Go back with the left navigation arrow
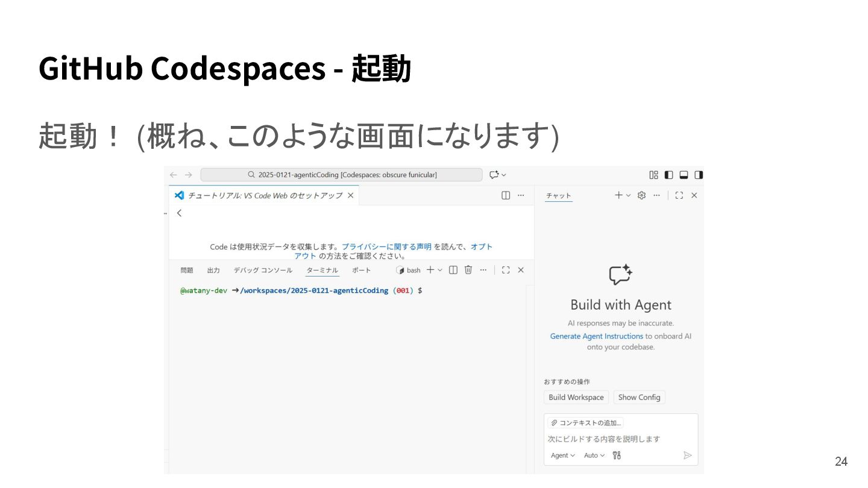Image resolution: width=868 pixels, height=488 pixels. click(x=174, y=175)
